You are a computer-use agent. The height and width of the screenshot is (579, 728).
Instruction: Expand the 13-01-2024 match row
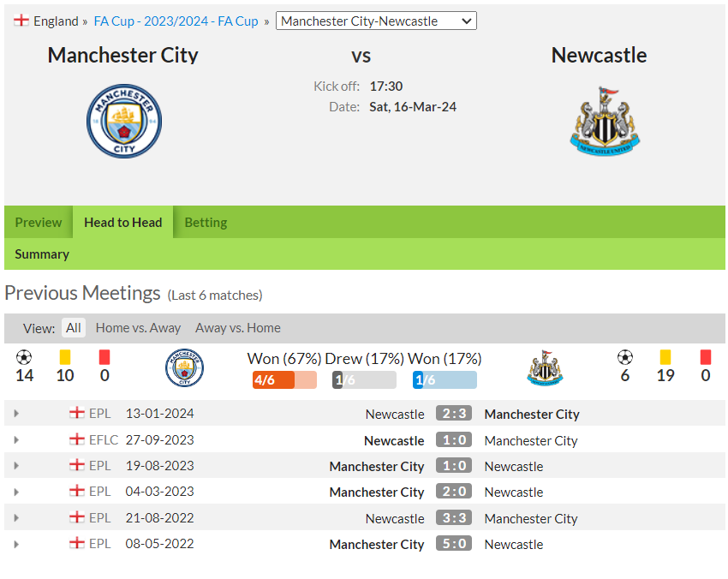coord(16,413)
